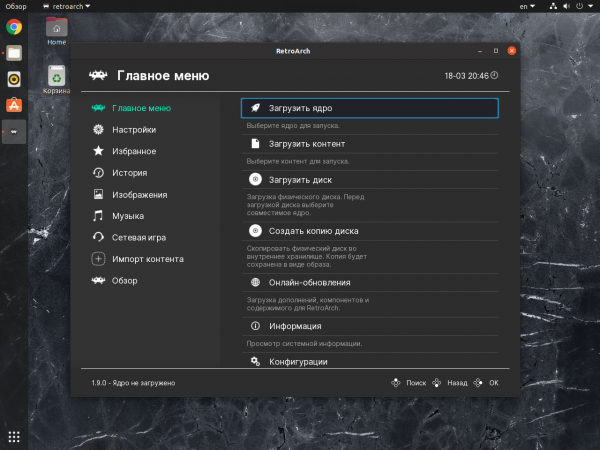600x450 pixels.
Task: Click the rocket icon beside Загрузить ядро
Action: pos(255,108)
